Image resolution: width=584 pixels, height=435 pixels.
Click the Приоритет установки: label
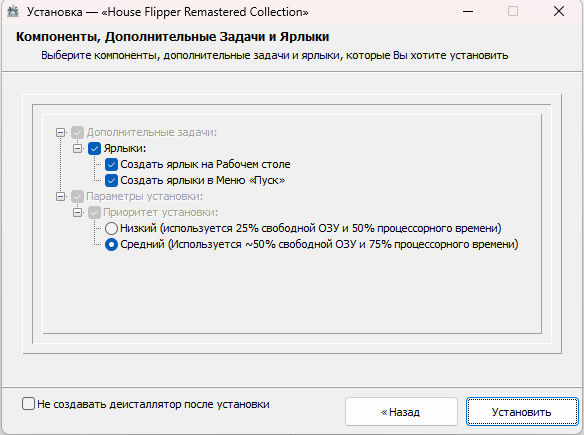pyautogui.click(x=161, y=212)
